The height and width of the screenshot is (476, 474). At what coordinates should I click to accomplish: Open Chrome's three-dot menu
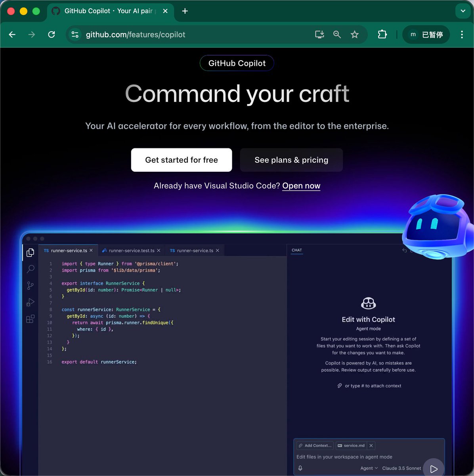pyautogui.click(x=462, y=35)
